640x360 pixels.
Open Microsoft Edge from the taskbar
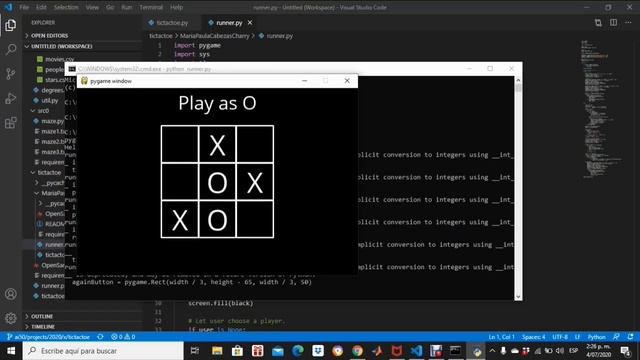click(x=298, y=351)
